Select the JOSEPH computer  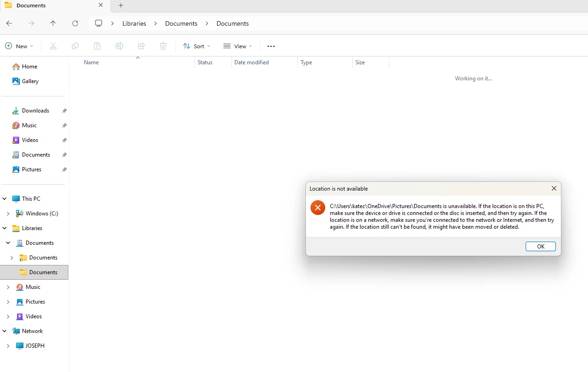tap(35, 346)
